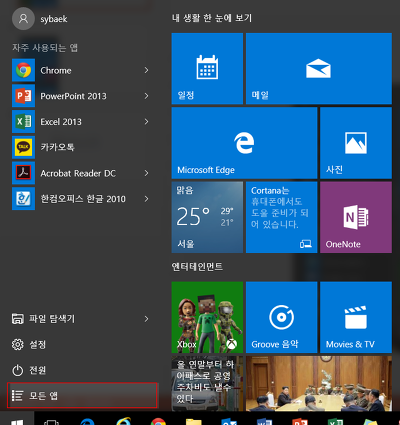Open the sybaek user account menu

[x=40, y=19]
